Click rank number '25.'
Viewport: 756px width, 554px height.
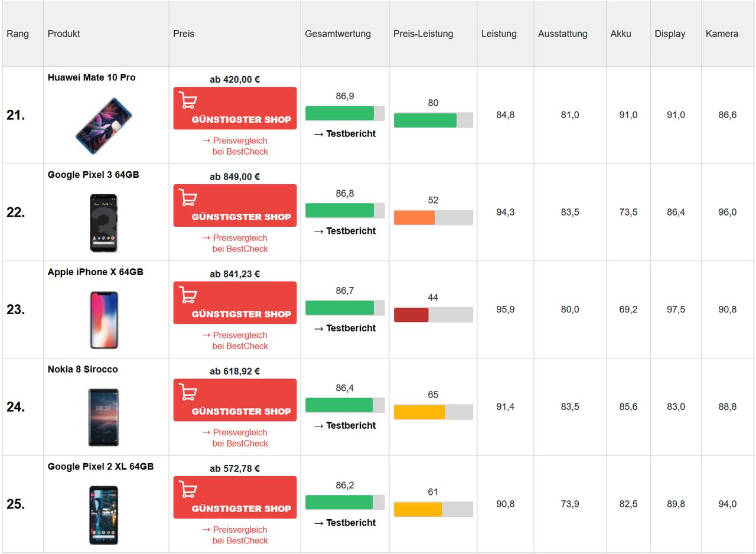pyautogui.click(x=16, y=504)
